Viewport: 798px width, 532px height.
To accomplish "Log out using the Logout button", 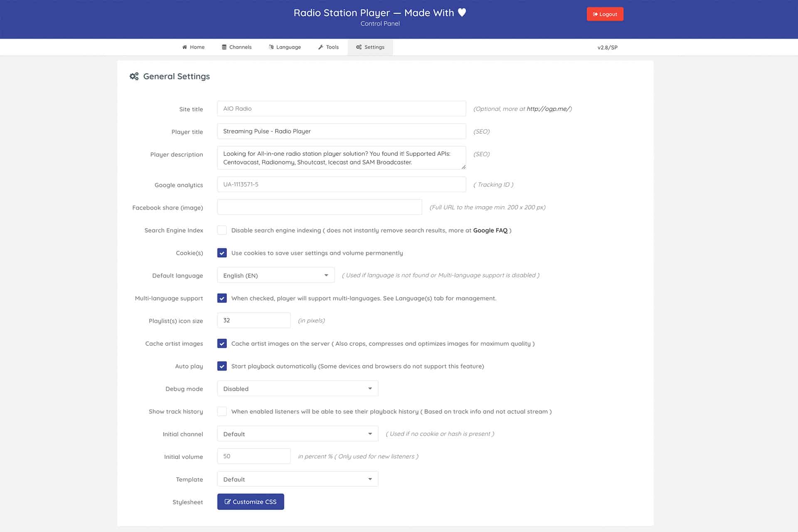I will tap(605, 14).
